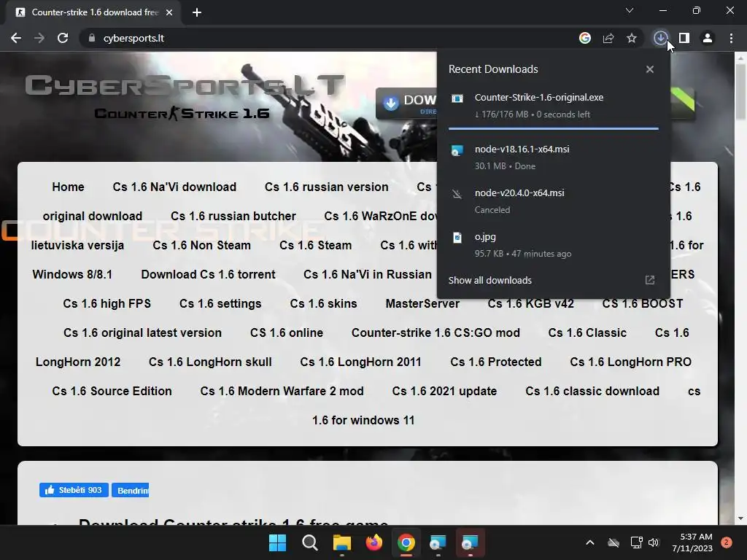Viewport: 747px width, 560px height.
Task: Select canceled node-v20.4.0-x64.msi entry
Action: (554, 201)
